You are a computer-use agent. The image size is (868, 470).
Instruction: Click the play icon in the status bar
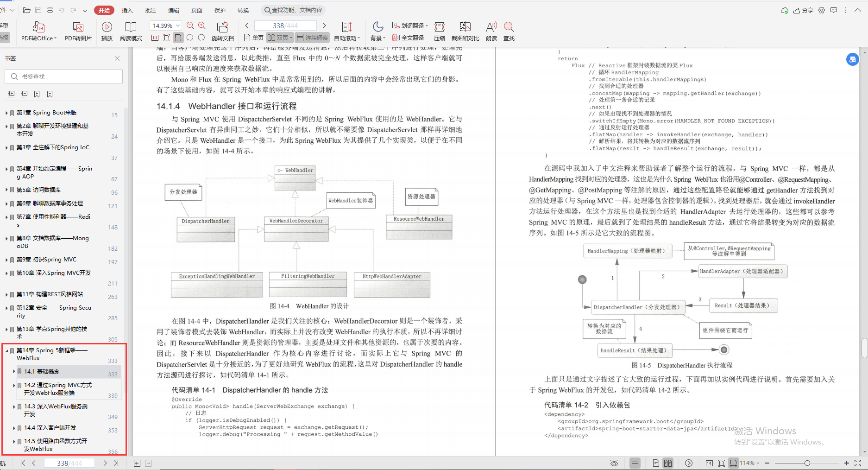(689, 463)
